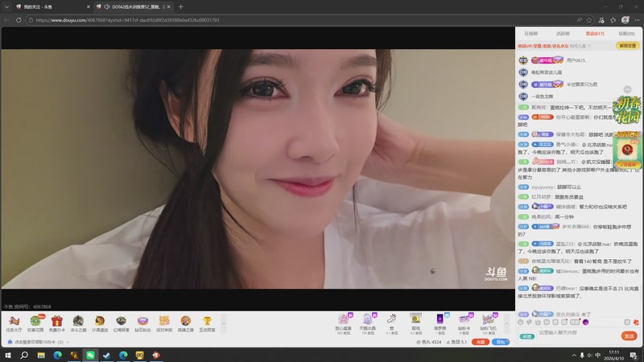Open the 幻境探索 activity icon
This screenshot has height=362, width=644.
point(121,323)
